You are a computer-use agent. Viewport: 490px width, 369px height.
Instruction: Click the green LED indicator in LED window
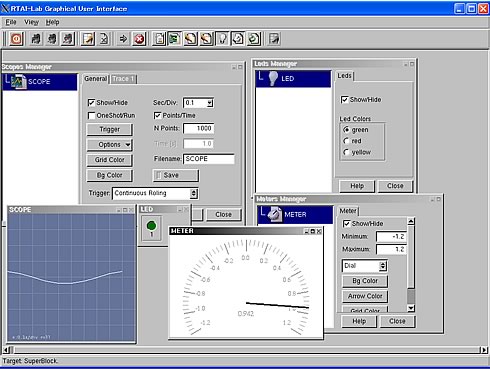point(151,226)
